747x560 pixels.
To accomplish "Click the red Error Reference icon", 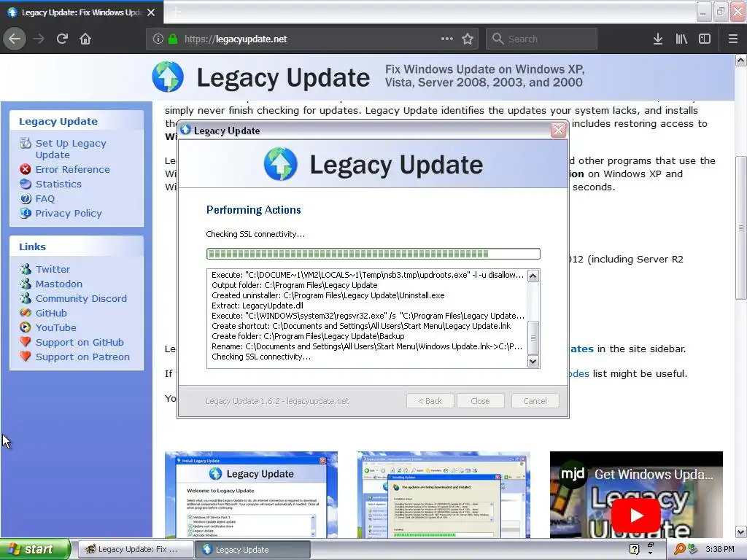I will click(26, 169).
